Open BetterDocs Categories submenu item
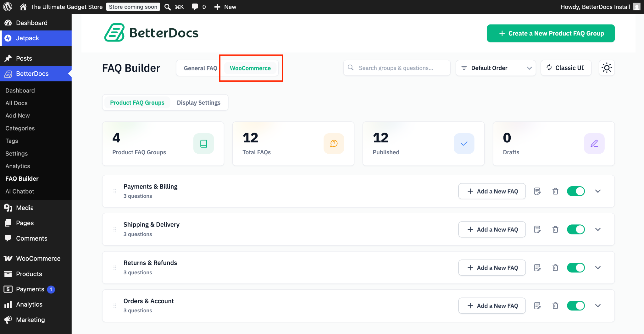 [x=20, y=128]
